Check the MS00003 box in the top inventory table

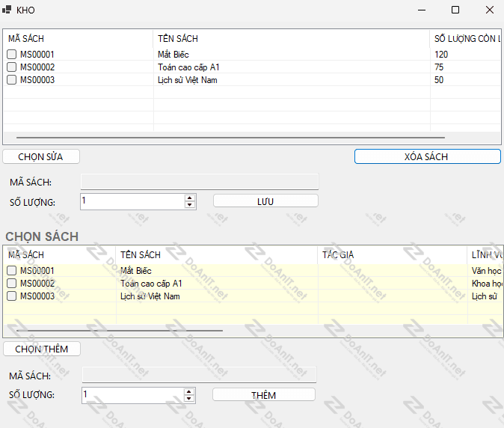tap(11, 79)
